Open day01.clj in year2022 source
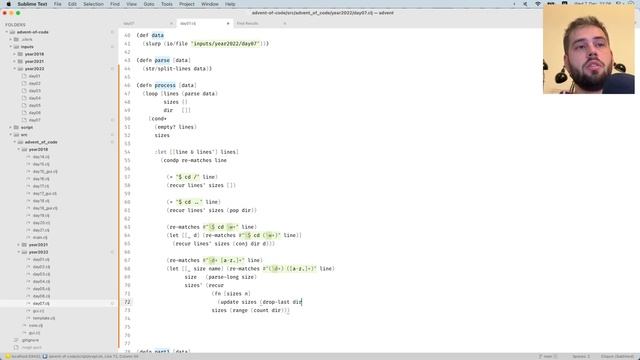The width and height of the screenshot is (640, 360). pos(41,260)
